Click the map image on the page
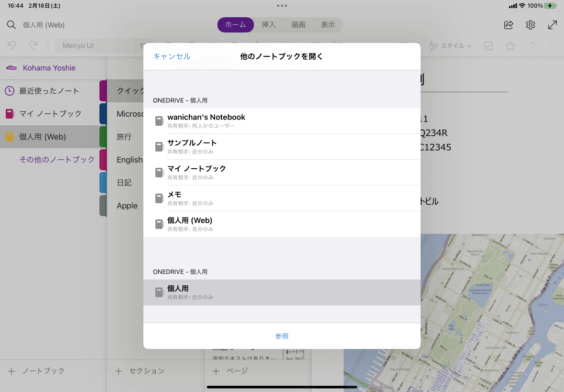564x392 pixels. pyautogui.click(x=492, y=313)
